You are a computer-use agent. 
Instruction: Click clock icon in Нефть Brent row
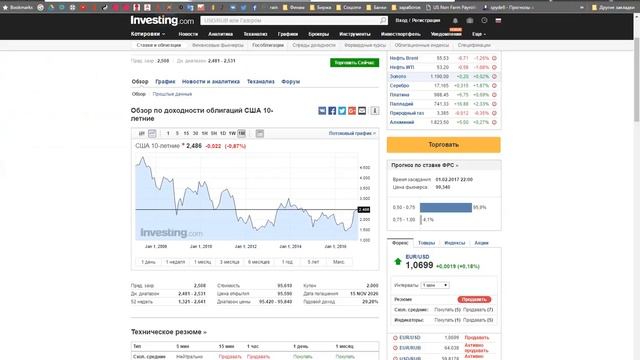[494, 58]
